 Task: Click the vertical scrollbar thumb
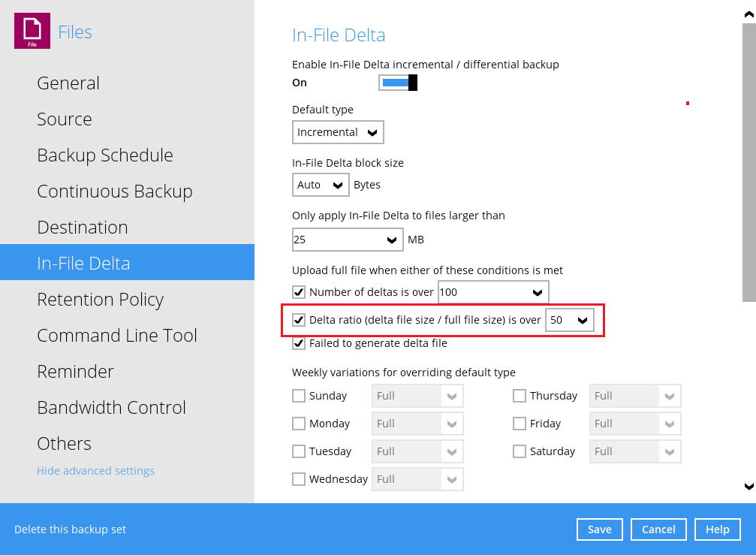tap(748, 161)
